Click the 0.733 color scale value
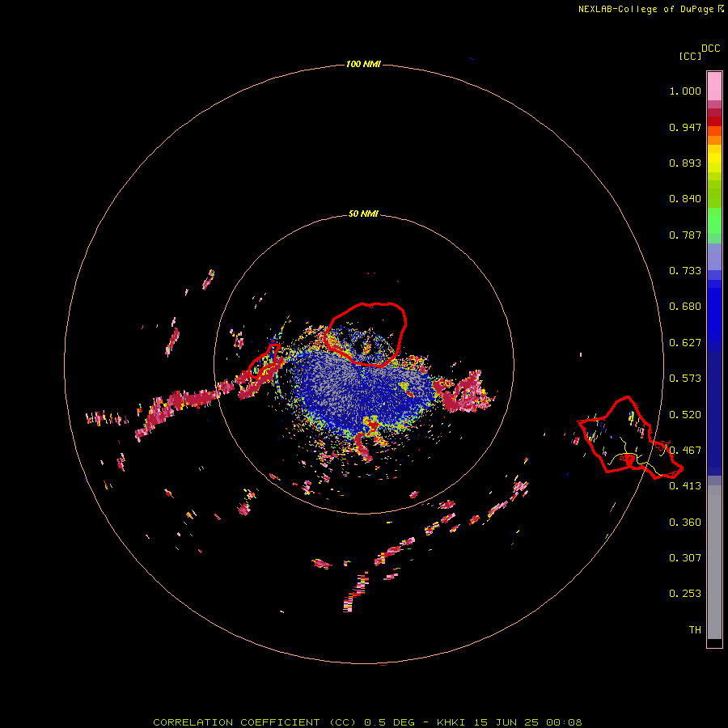Screen dimensions: 728x728 point(685,271)
